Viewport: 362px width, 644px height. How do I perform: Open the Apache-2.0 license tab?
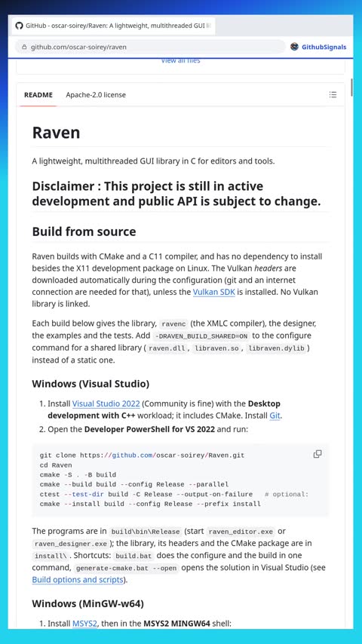tap(96, 95)
